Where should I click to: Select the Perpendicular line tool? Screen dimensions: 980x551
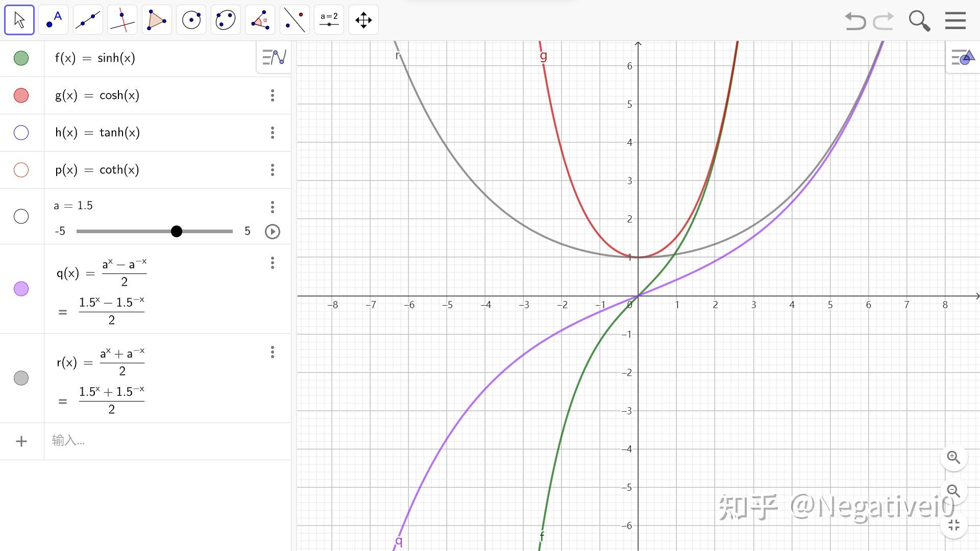click(122, 20)
